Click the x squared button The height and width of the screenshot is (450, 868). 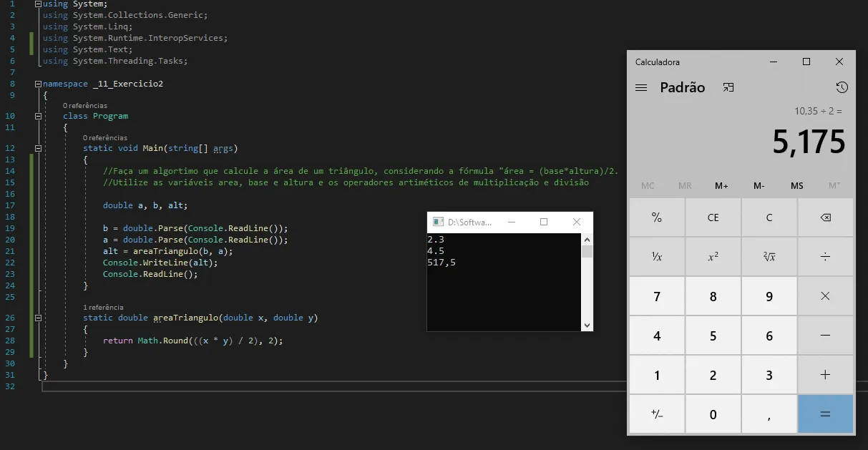click(x=713, y=257)
